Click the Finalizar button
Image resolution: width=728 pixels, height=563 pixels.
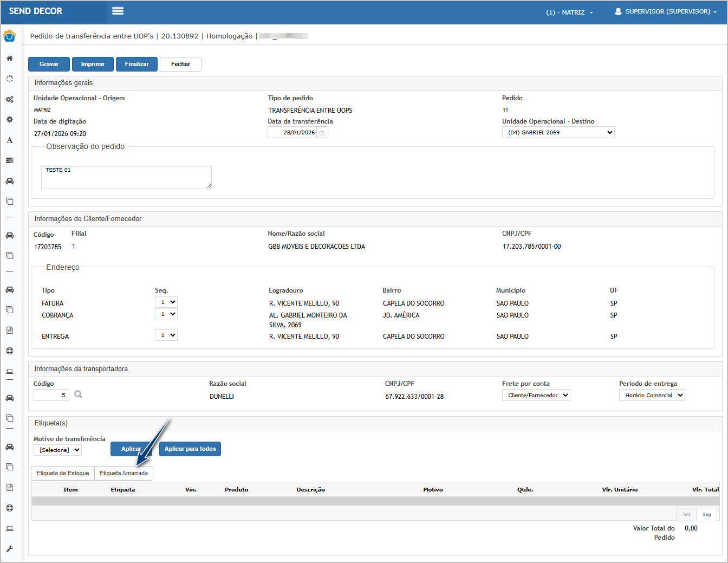(x=136, y=64)
